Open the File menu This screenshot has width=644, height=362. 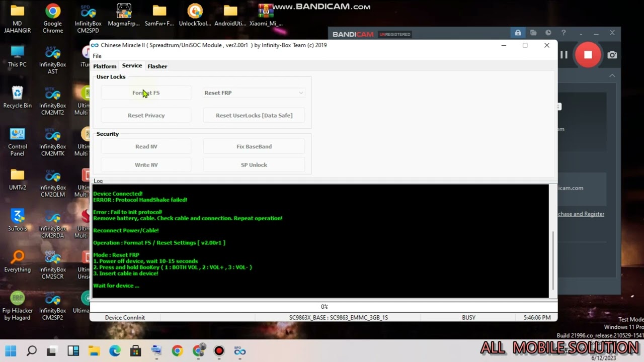point(97,56)
